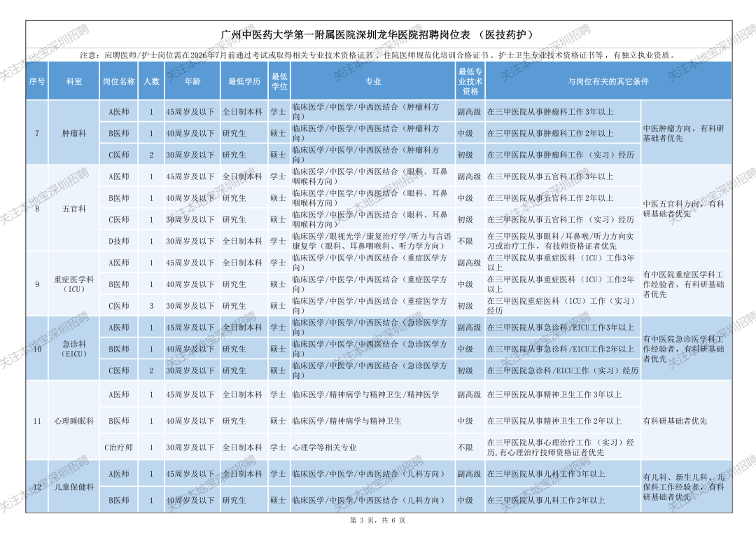Click sequence number 11 cell
This screenshot has height=535, width=756.
(x=37, y=421)
